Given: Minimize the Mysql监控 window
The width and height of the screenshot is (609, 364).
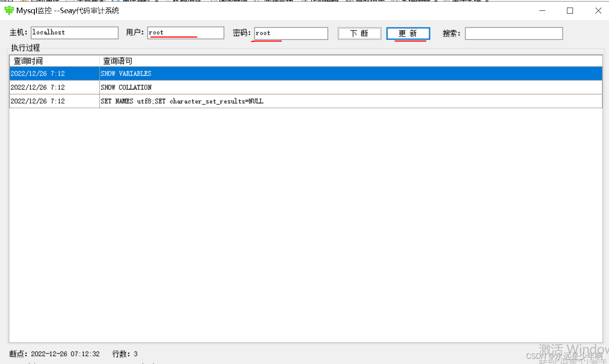Looking at the screenshot, I should tap(543, 11).
